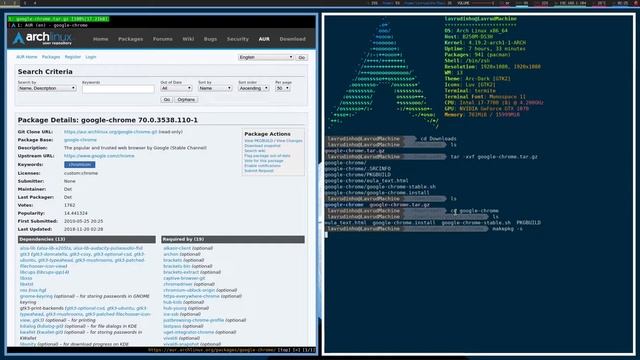The image size is (640, 360).
Task: Open captive-browser-git in Required by list
Action: point(184,278)
